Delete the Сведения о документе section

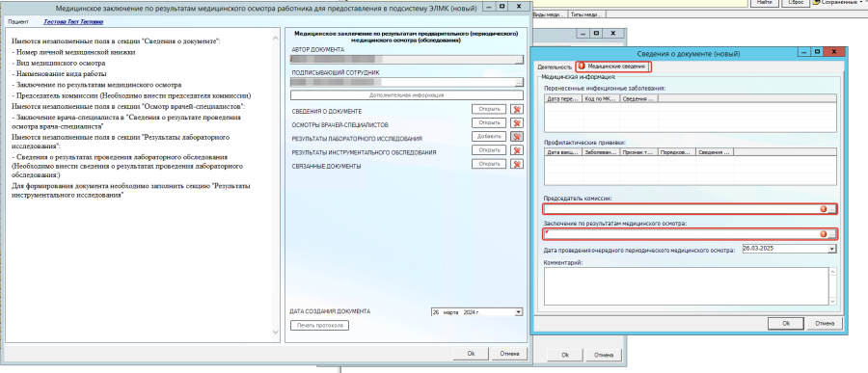point(517,109)
